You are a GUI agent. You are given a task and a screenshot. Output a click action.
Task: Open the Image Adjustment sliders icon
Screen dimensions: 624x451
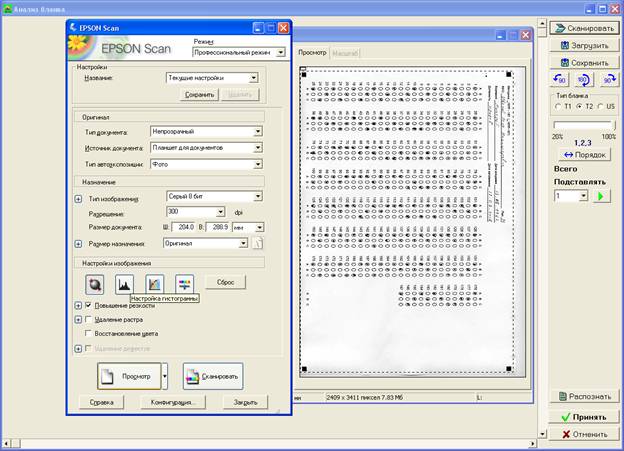185,284
